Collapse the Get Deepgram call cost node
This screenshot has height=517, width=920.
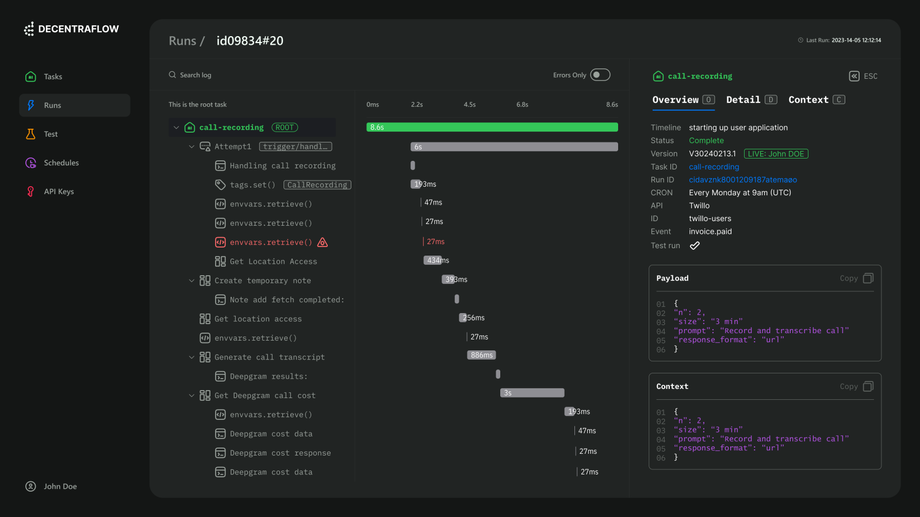click(192, 396)
